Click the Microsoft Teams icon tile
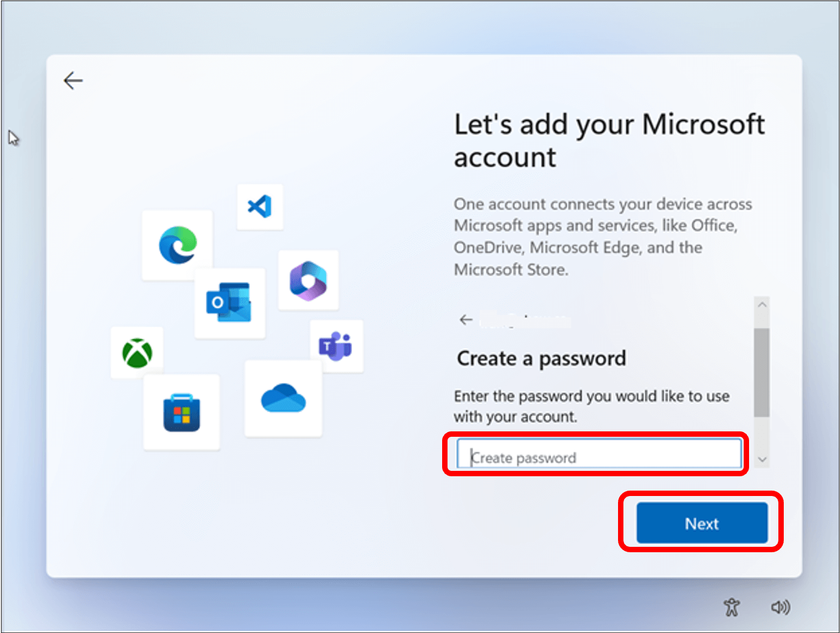Image resolution: width=840 pixels, height=633 pixels. [x=337, y=346]
